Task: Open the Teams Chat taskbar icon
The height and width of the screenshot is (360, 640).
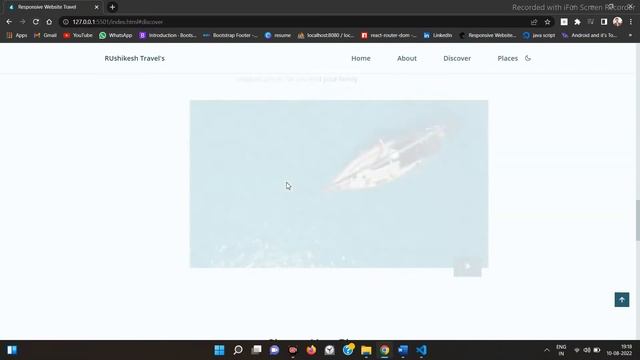Action: (x=275, y=350)
